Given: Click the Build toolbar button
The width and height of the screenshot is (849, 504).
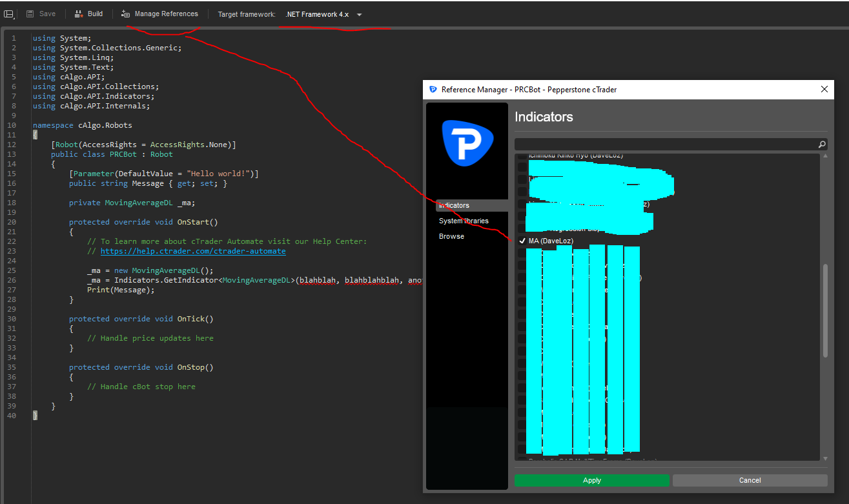Looking at the screenshot, I should coord(88,14).
